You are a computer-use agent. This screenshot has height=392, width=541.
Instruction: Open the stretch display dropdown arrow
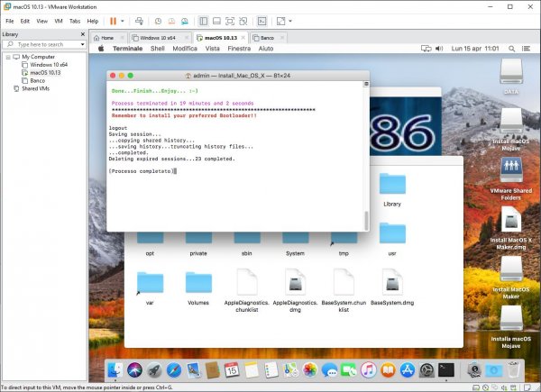(290, 21)
